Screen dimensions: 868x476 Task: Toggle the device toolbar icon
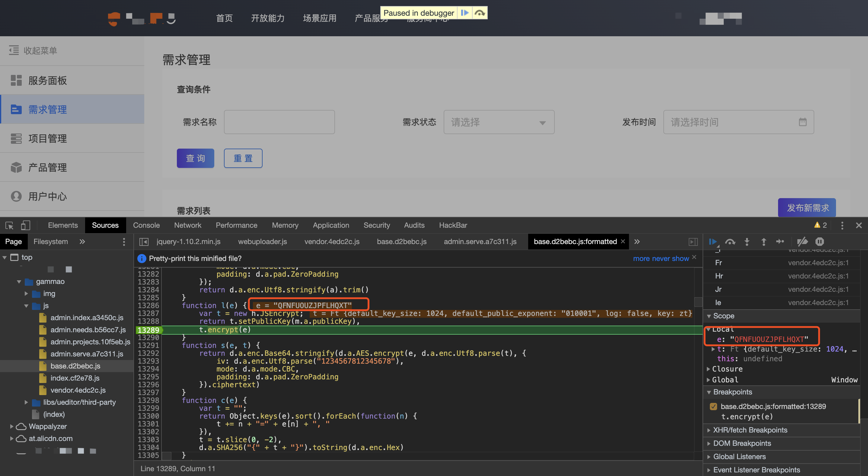(x=26, y=225)
